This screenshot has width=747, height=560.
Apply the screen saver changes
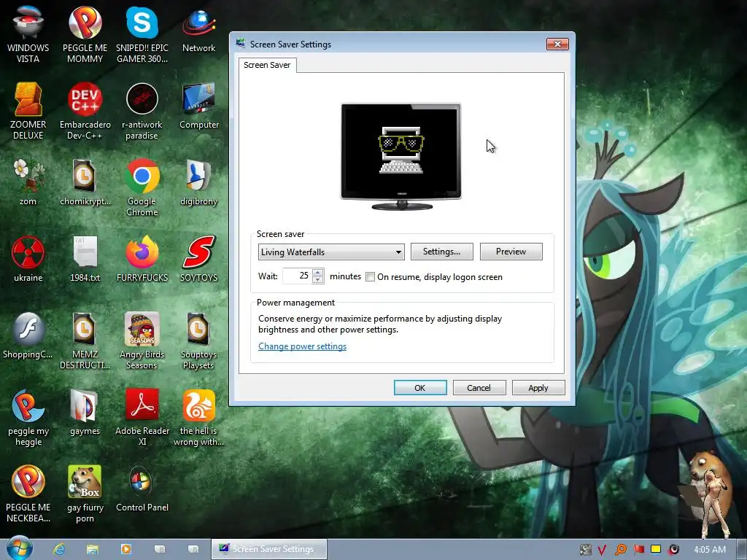pyautogui.click(x=538, y=388)
